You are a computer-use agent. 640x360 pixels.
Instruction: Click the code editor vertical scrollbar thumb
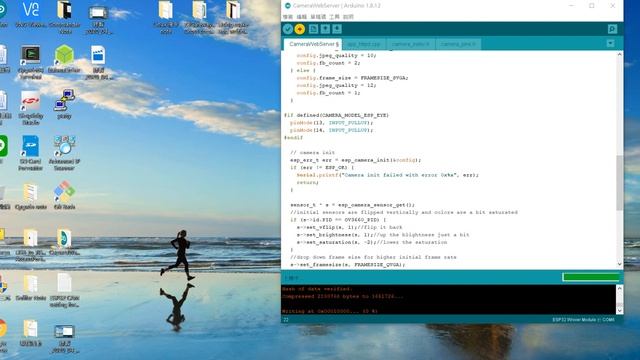(x=620, y=182)
